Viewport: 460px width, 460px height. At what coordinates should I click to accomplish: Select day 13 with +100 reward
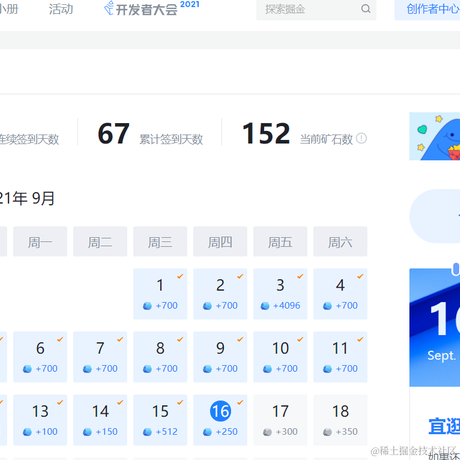coord(40,420)
